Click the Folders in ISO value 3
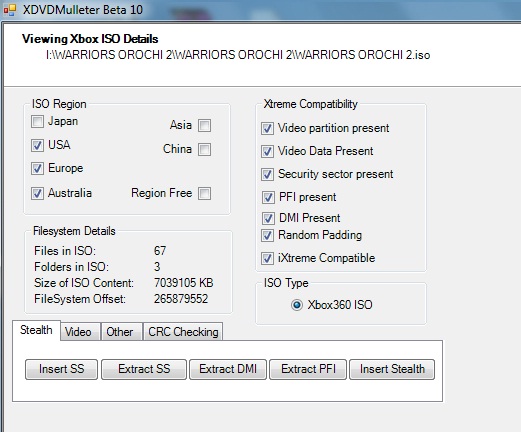Image resolution: width=521 pixels, height=432 pixels. [157, 267]
